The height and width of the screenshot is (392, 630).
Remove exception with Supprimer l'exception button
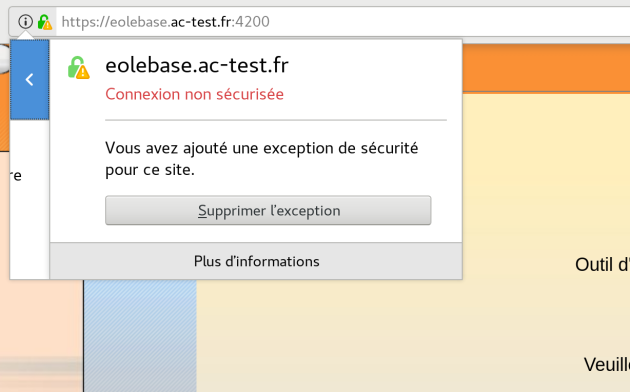pos(268,210)
